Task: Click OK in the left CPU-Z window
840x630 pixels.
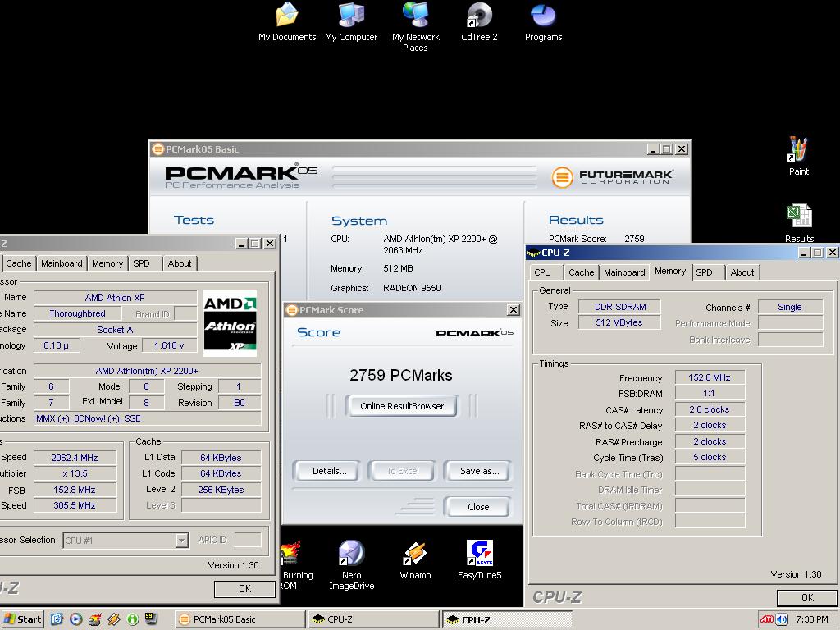Action: [x=244, y=589]
